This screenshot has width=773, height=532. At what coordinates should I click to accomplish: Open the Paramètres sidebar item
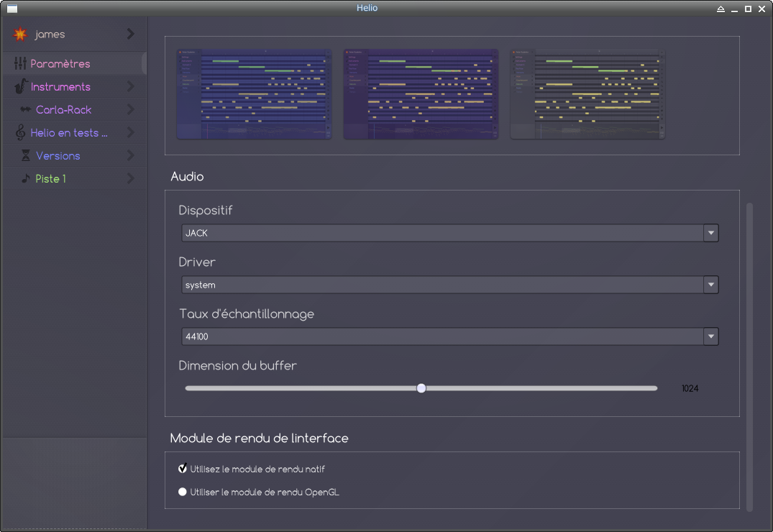(x=74, y=63)
